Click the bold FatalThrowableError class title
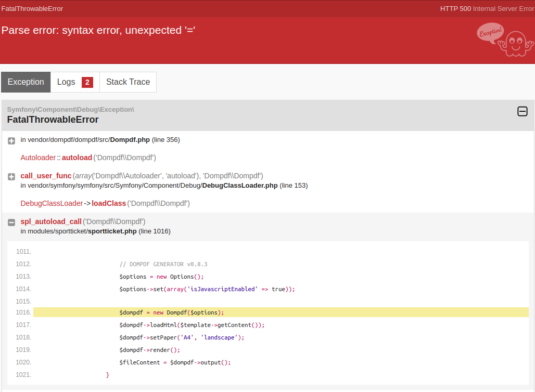Screen dimensions: 535x392 click(x=53, y=120)
